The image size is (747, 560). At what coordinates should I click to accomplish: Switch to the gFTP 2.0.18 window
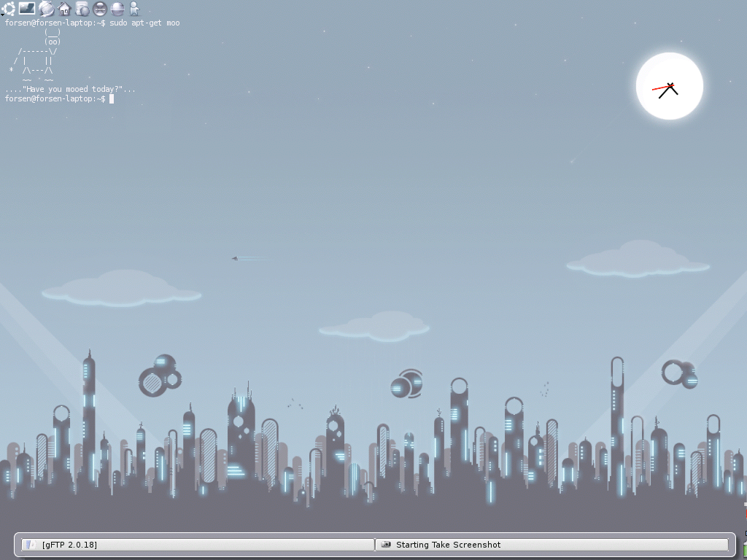click(198, 544)
